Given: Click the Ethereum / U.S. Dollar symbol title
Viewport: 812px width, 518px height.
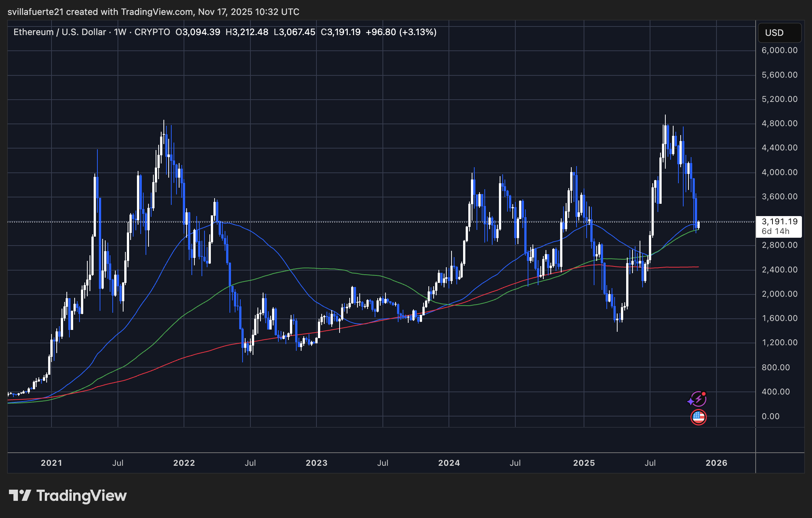Looking at the screenshot, I should (x=60, y=32).
